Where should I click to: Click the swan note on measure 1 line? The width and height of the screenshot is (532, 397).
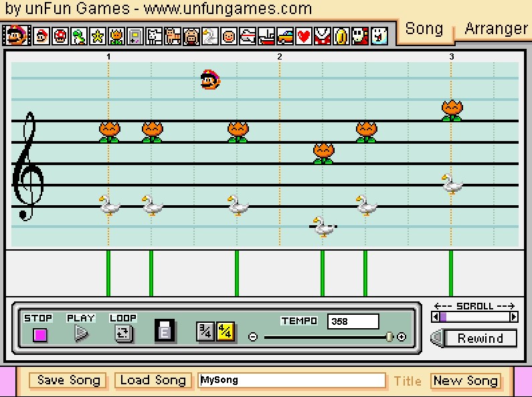coord(109,205)
